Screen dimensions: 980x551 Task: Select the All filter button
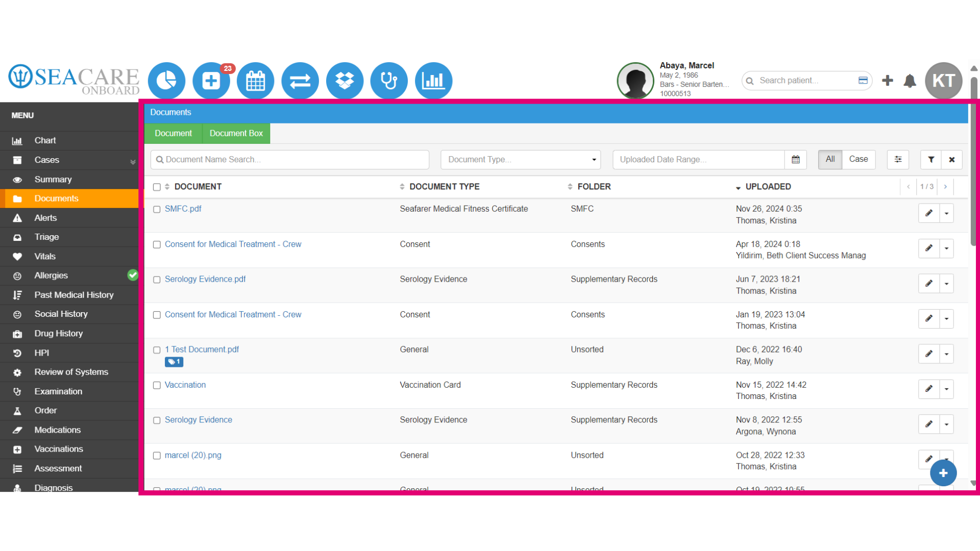(x=830, y=159)
